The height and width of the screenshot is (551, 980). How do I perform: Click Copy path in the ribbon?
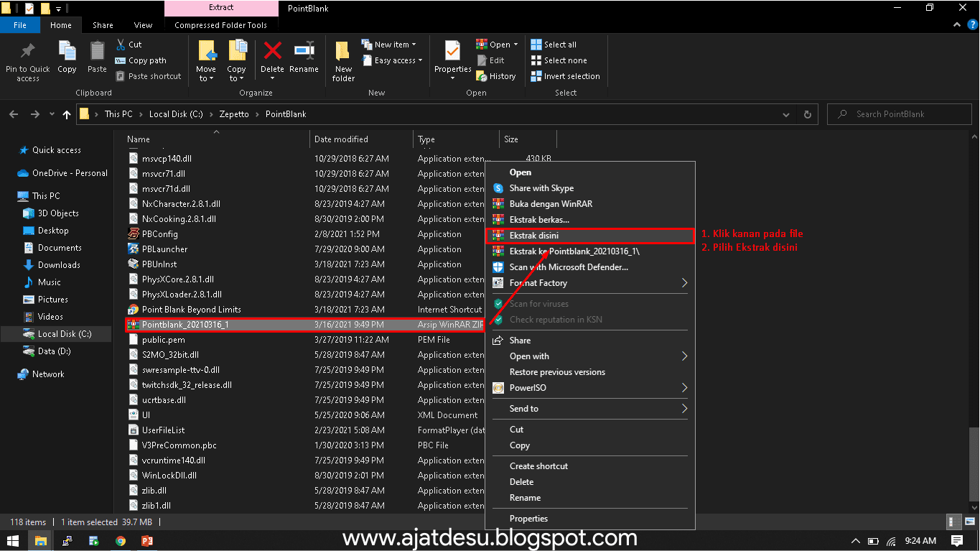[x=141, y=60]
